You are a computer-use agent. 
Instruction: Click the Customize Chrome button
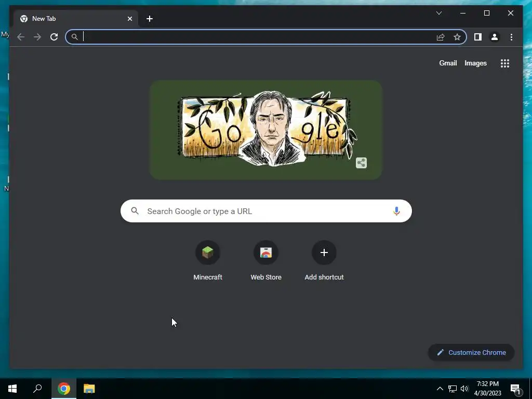pos(471,353)
